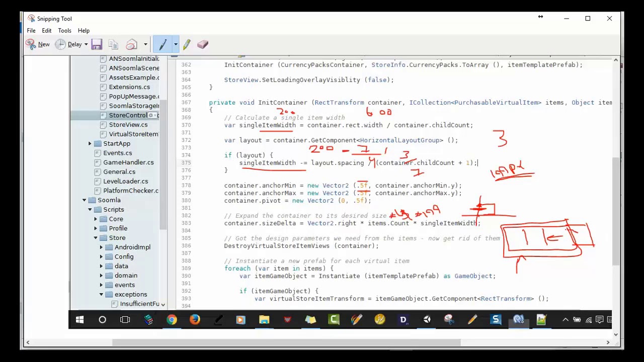Select the Highlighter tool

[x=187, y=44]
